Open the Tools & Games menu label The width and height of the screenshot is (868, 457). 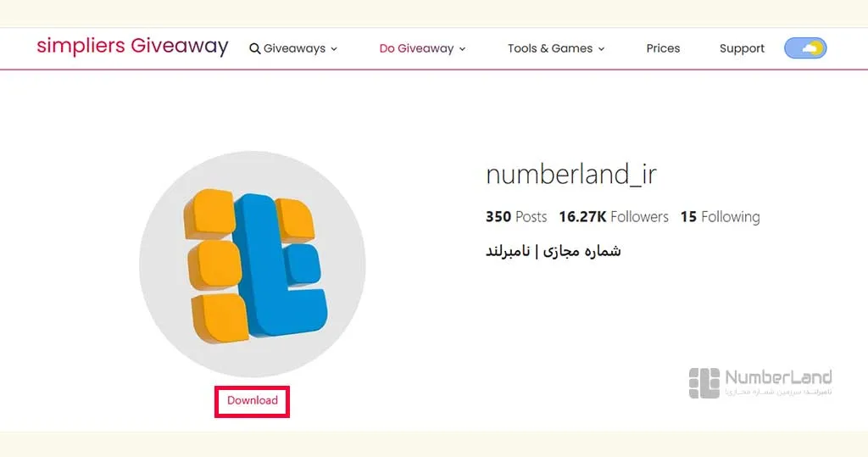(x=550, y=48)
